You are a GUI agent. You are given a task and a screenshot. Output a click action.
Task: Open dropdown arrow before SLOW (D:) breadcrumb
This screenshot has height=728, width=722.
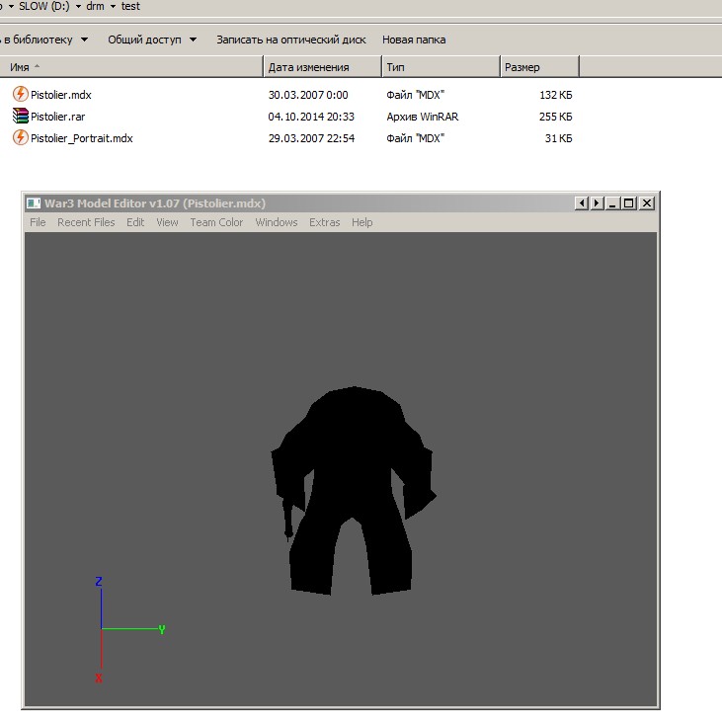10,7
